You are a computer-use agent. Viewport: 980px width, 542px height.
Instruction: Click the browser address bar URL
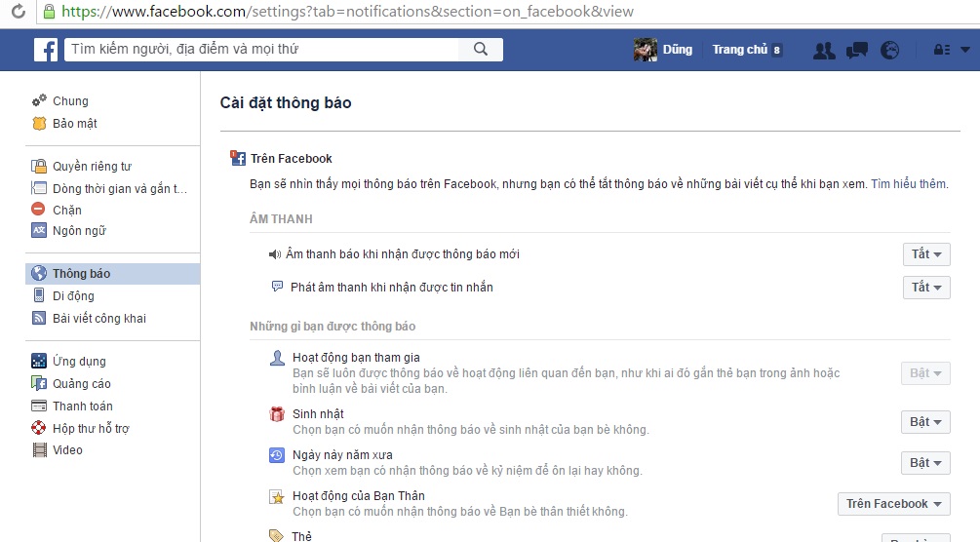(x=347, y=12)
